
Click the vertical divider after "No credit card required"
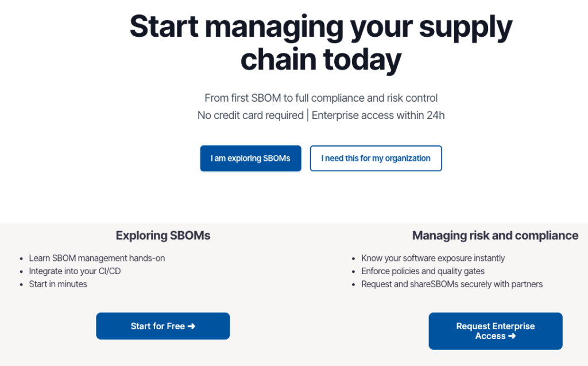(308, 115)
